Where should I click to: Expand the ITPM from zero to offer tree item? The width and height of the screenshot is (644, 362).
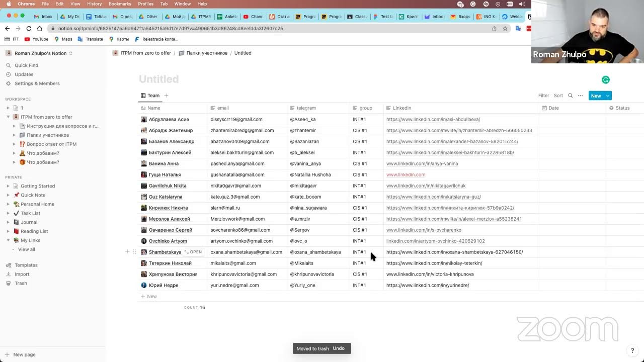(8, 117)
